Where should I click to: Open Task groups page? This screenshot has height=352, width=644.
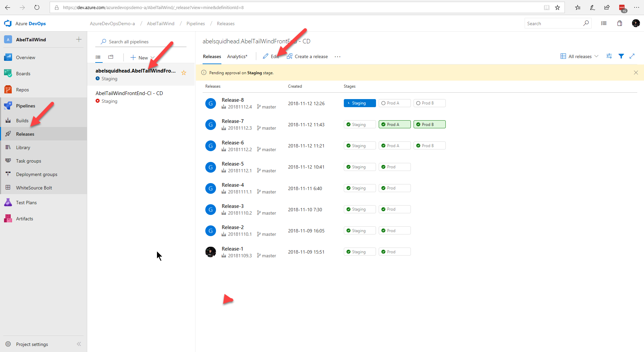point(29,161)
